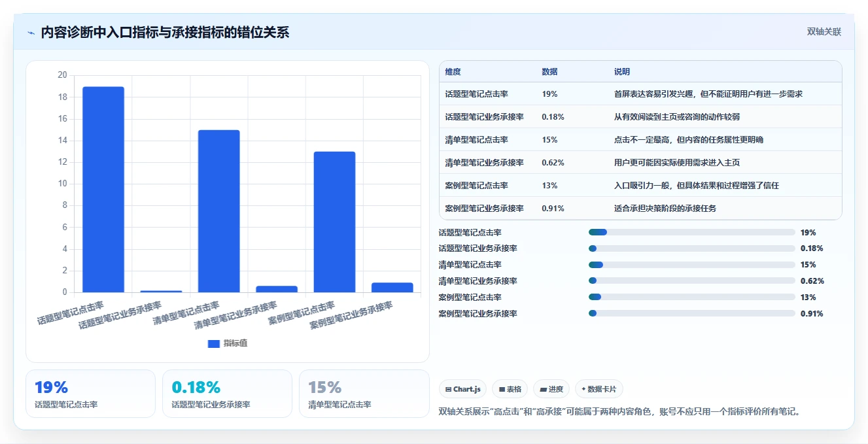Click the short chart bar for 清单型笔记业务承接率
Screen dimensions: 868x444
click(x=277, y=289)
